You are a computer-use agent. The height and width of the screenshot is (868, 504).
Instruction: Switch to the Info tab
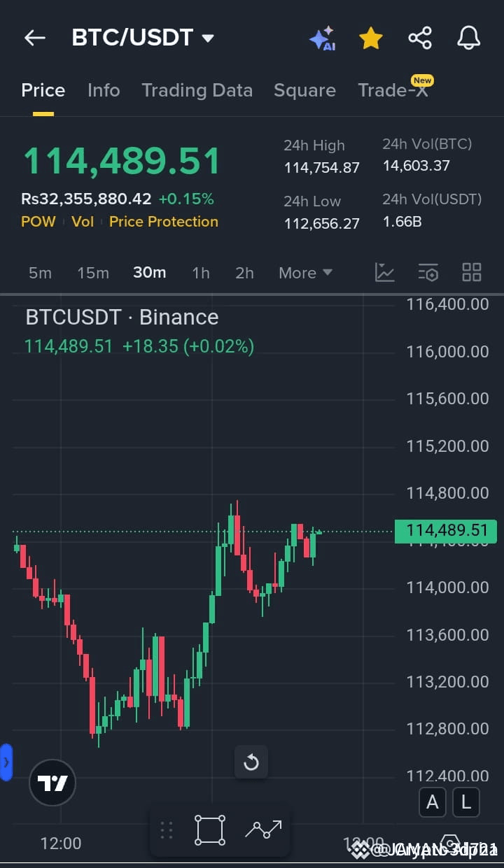104,90
